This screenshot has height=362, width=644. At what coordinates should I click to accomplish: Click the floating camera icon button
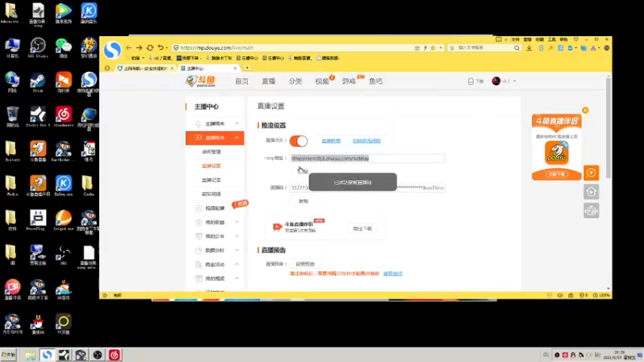(591, 211)
